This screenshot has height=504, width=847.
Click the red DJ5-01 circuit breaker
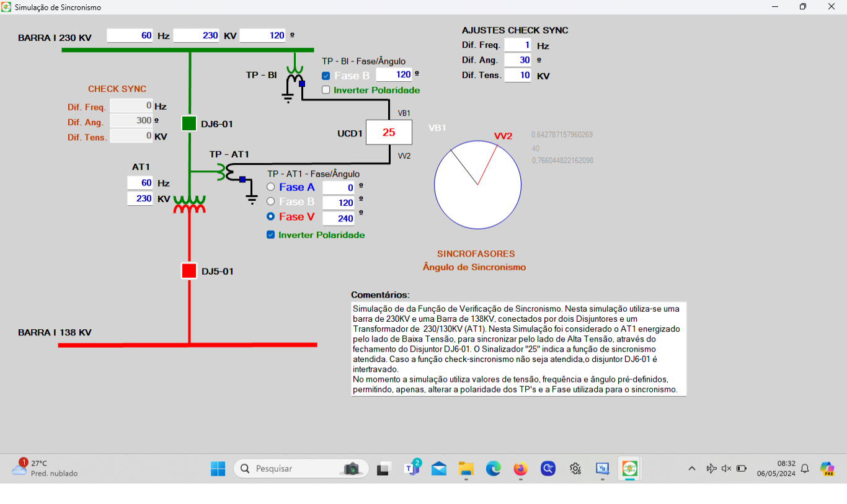(x=188, y=270)
